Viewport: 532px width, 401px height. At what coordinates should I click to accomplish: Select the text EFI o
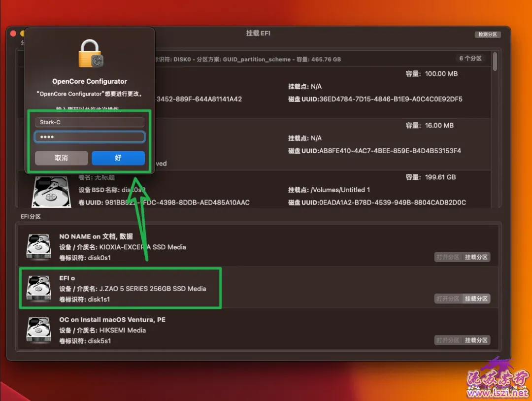tap(67, 278)
